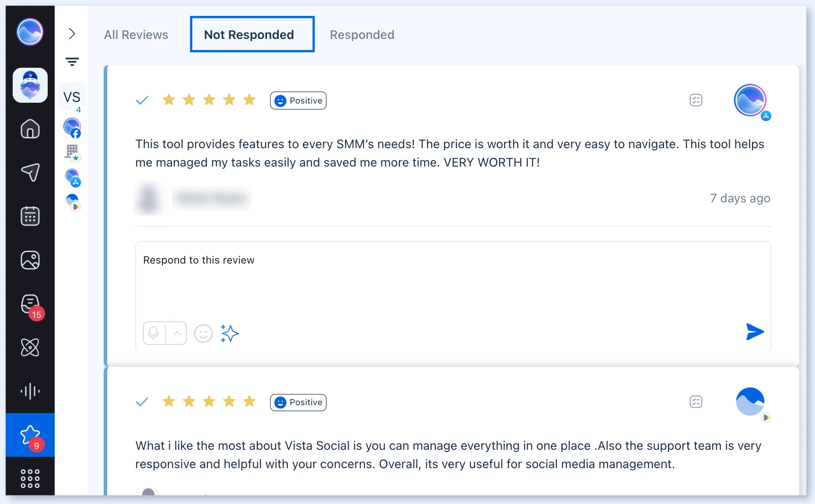The height and width of the screenshot is (504, 815).
Task: Switch to the Responded tab
Action: pyautogui.click(x=362, y=35)
